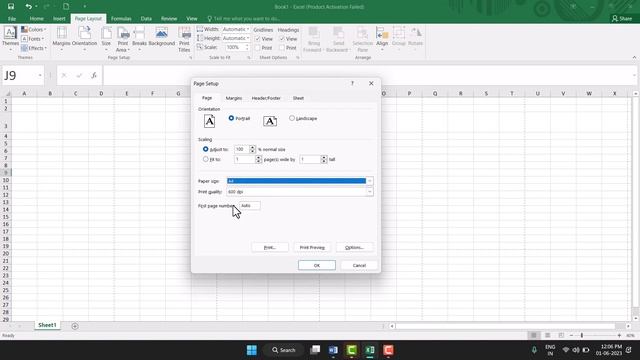This screenshot has width=640, height=360.
Task: Select the Sheet1 worksheet tab
Action: [x=47, y=325]
